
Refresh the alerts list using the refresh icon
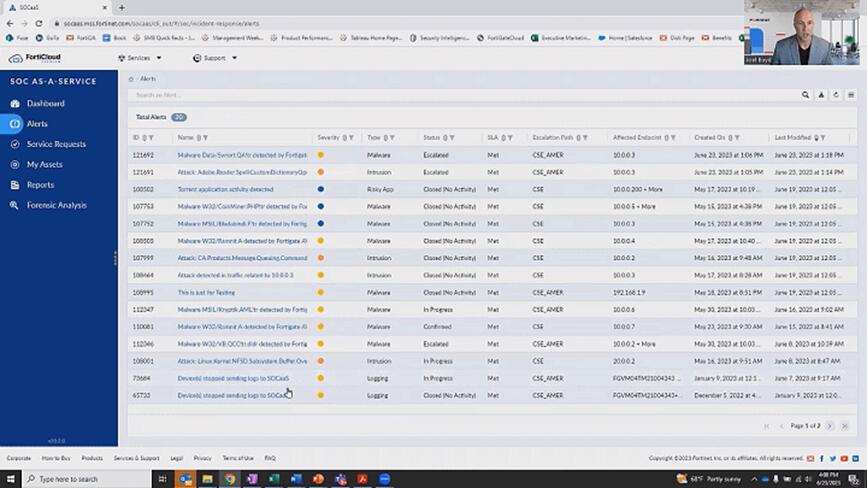(836, 95)
